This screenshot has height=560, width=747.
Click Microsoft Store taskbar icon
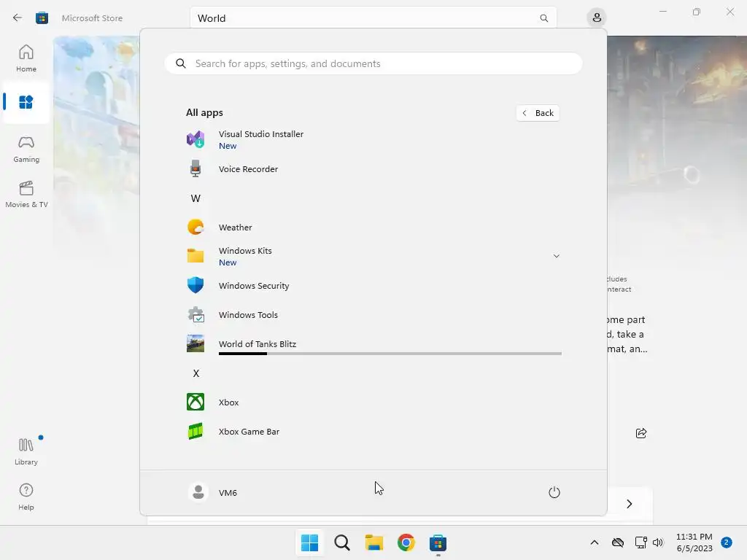(438, 542)
